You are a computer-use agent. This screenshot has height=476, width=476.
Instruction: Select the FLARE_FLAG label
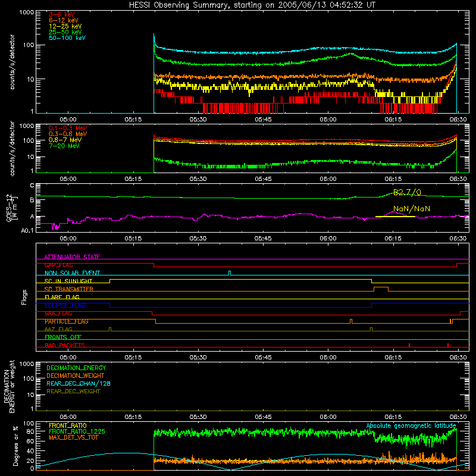[x=62, y=297]
